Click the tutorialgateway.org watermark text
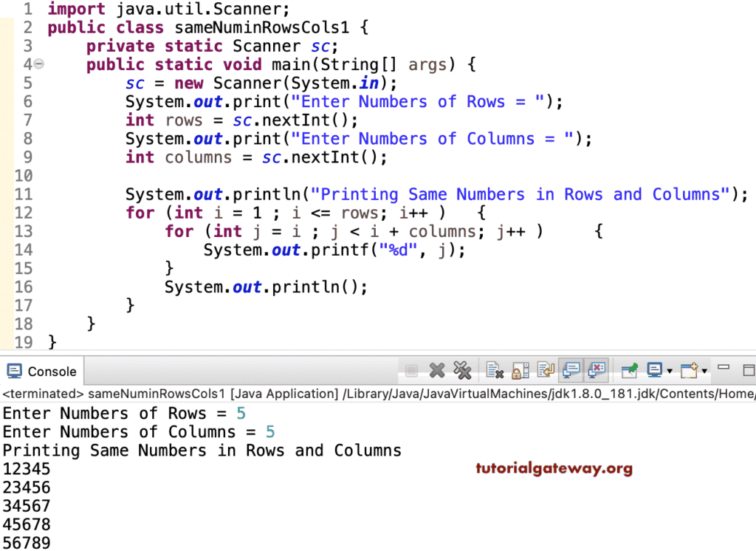The width and height of the screenshot is (756, 551). pyautogui.click(x=554, y=468)
